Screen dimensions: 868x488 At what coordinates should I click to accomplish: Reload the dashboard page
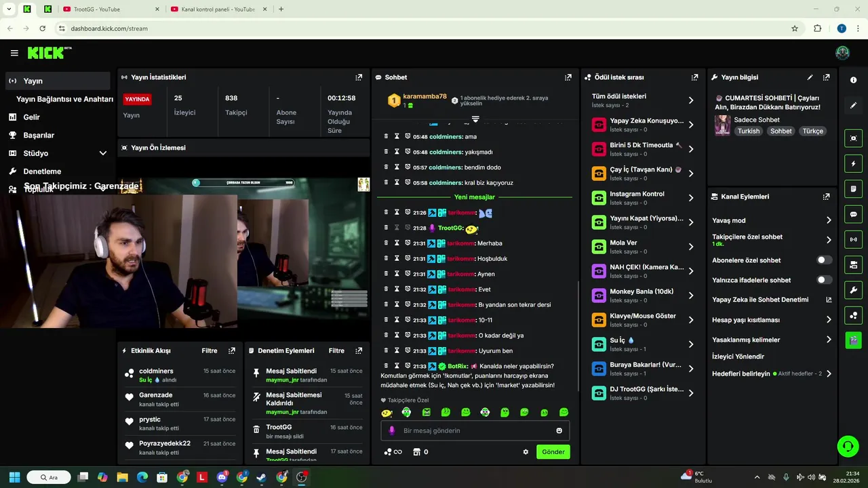(42, 28)
